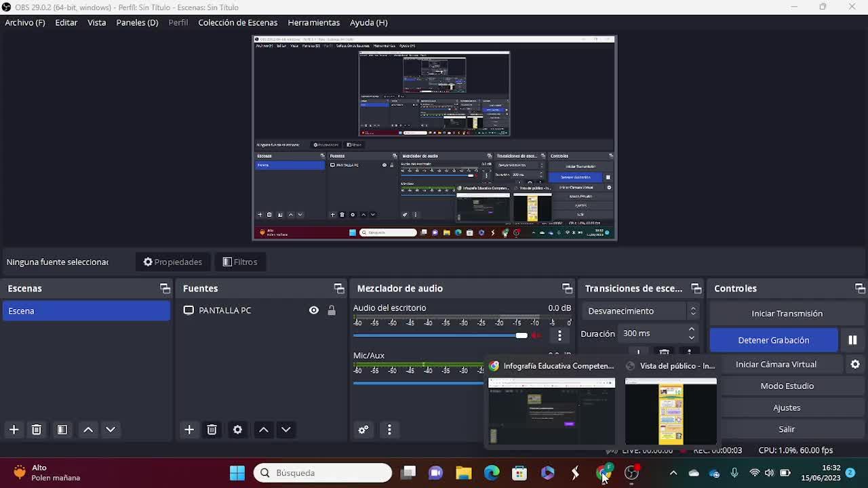Open clock and date 16:32 in tray
868x488 pixels.
(821, 472)
